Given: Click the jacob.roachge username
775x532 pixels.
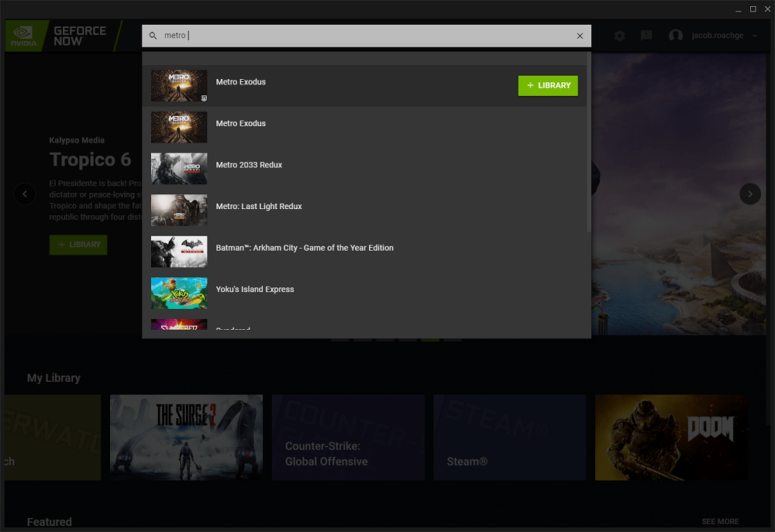Looking at the screenshot, I should 717,36.
